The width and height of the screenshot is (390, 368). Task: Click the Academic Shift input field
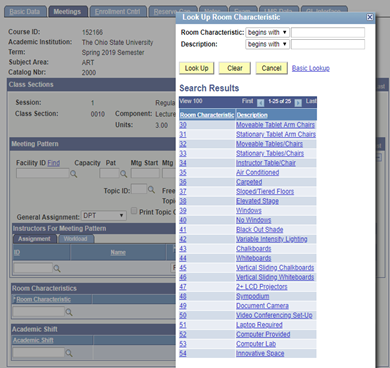pyautogui.click(x=38, y=353)
